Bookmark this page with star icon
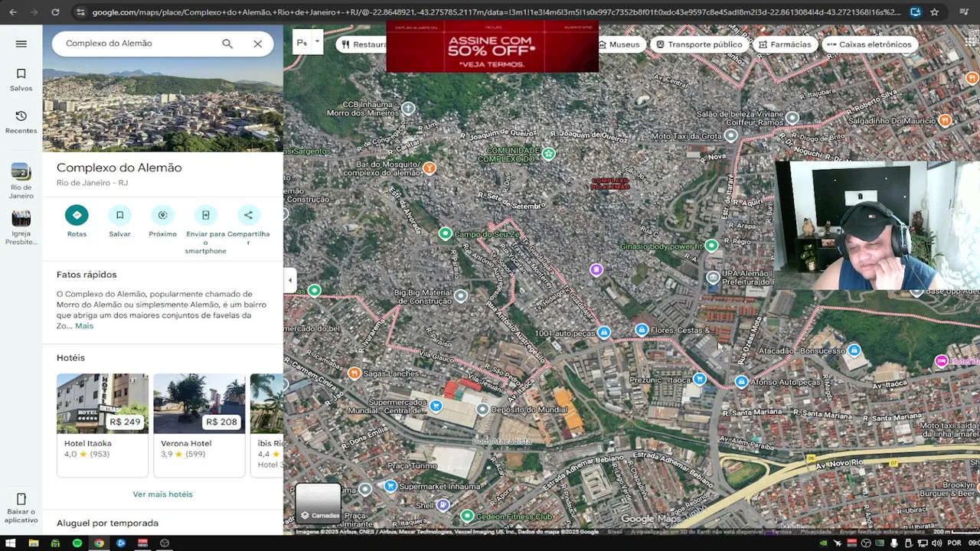The width and height of the screenshot is (980, 551). point(934,12)
